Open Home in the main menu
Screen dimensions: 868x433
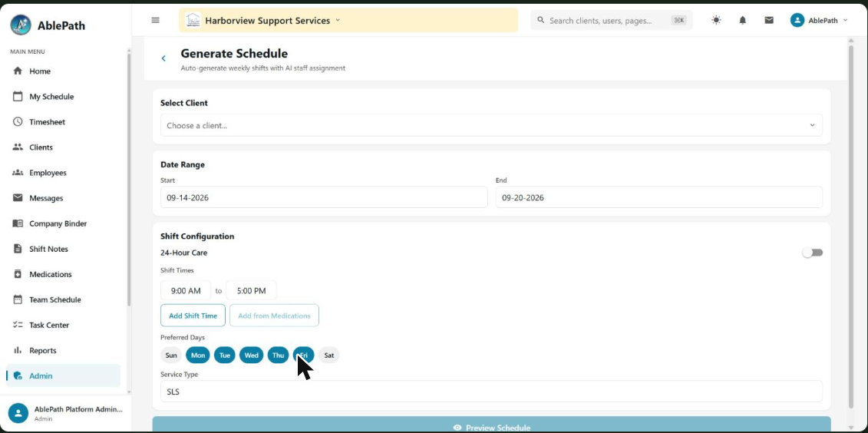[x=63, y=71]
